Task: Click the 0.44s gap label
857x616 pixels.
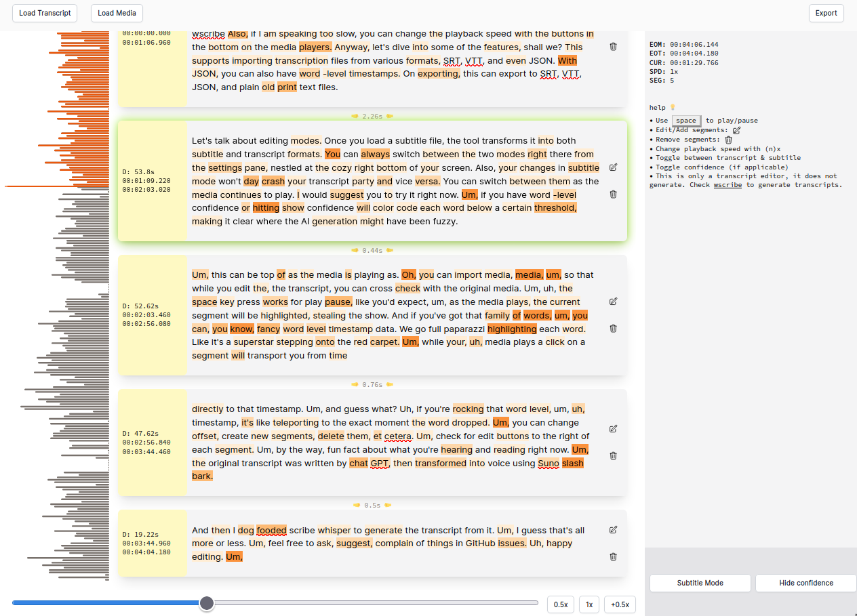Action: click(x=372, y=250)
